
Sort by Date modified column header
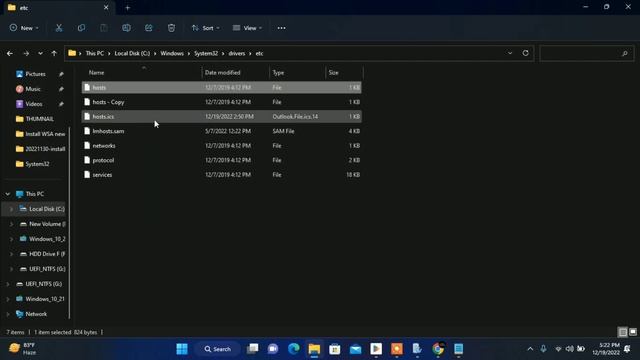pyautogui.click(x=222, y=73)
